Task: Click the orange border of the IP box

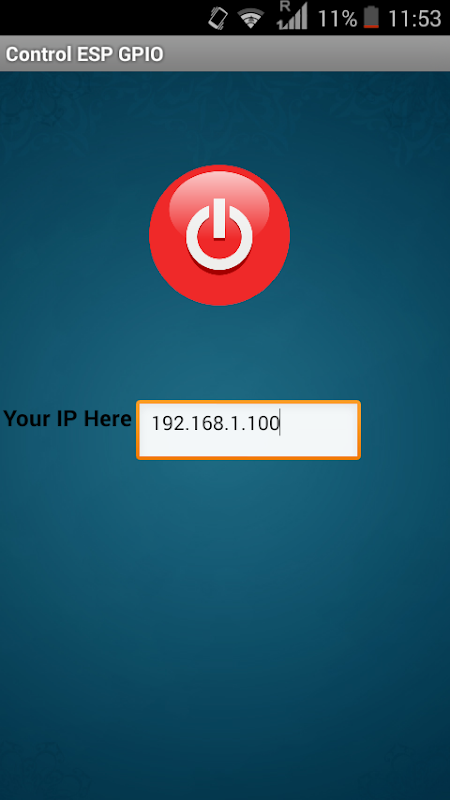Action: [248, 402]
